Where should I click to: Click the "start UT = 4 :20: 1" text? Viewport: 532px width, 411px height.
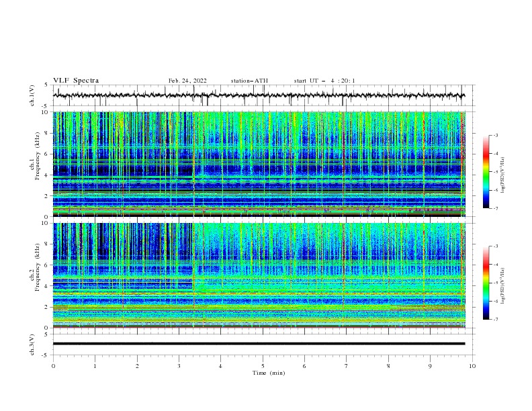pyautogui.click(x=324, y=81)
